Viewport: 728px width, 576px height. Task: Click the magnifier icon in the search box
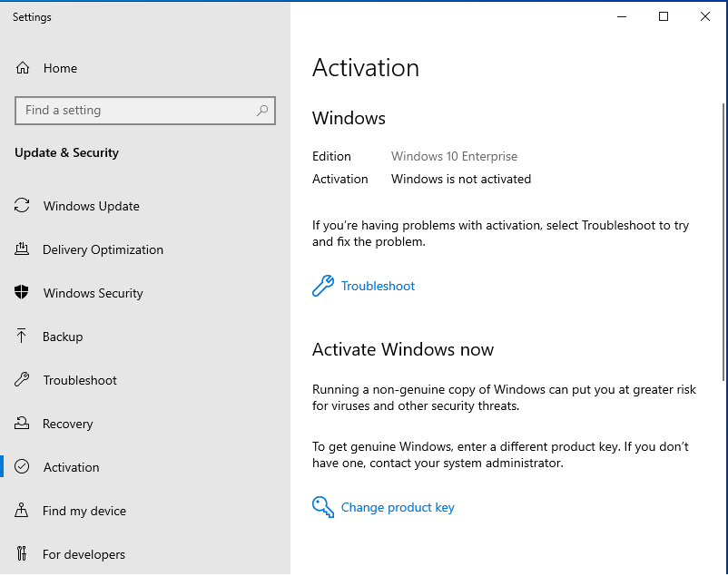coord(263,110)
